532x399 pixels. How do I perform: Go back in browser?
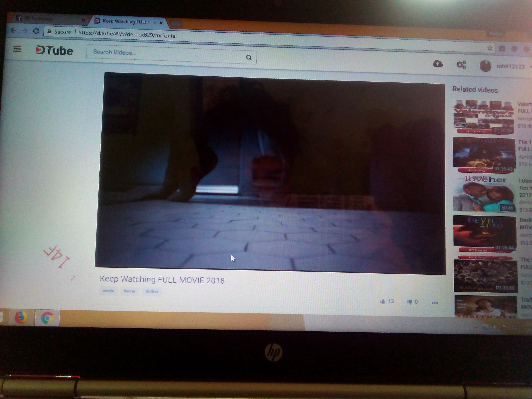[x=14, y=30]
